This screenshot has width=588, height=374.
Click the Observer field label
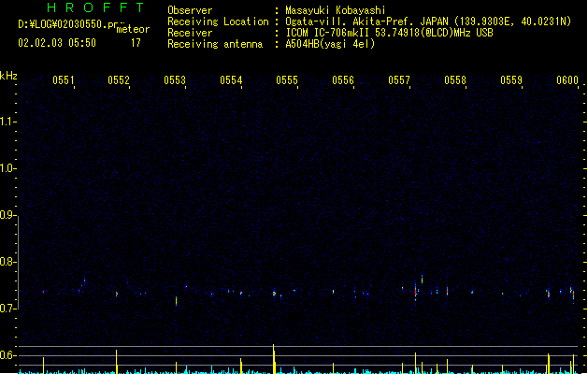[190, 10]
